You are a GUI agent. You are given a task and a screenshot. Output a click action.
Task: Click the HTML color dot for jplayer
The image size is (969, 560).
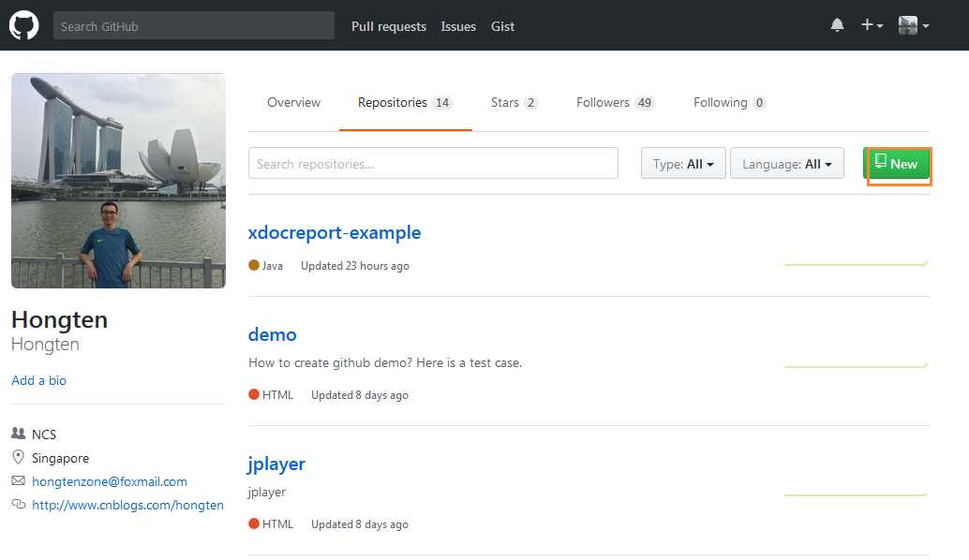click(x=253, y=523)
